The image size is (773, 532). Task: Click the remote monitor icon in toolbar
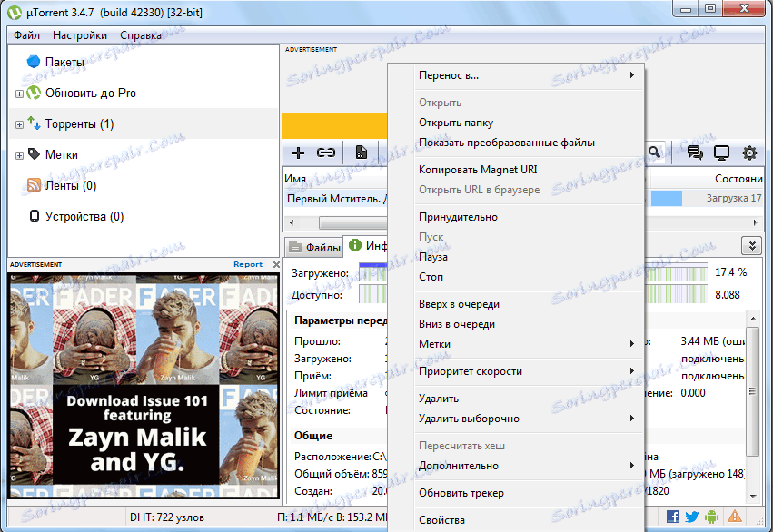click(721, 153)
